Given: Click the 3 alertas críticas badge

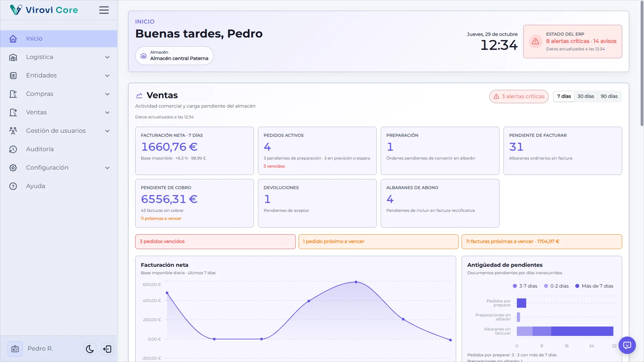Looking at the screenshot, I should coord(519,97).
